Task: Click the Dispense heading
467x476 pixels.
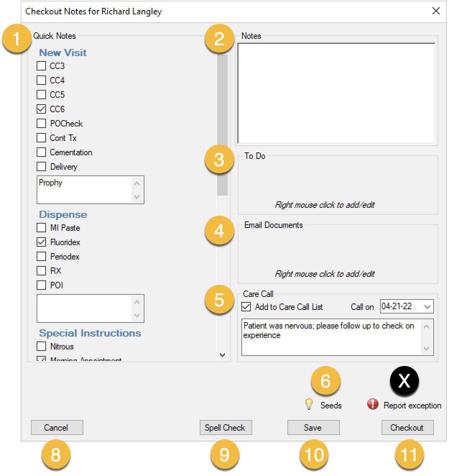Action: pos(63,214)
